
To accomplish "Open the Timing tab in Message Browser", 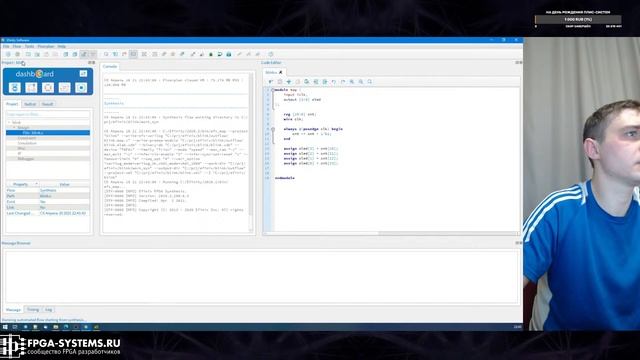I will pos(33,310).
